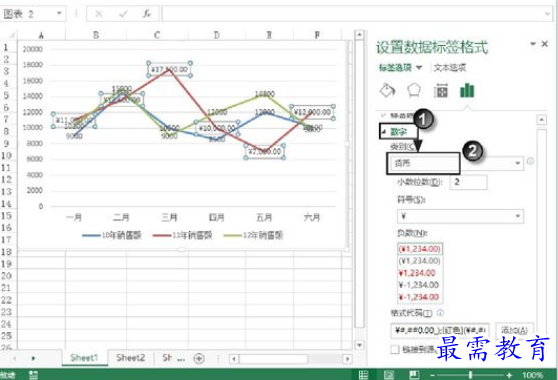Click the formula bar cancel X icon
Viewport: 558px width, 380px height.
(99, 14)
